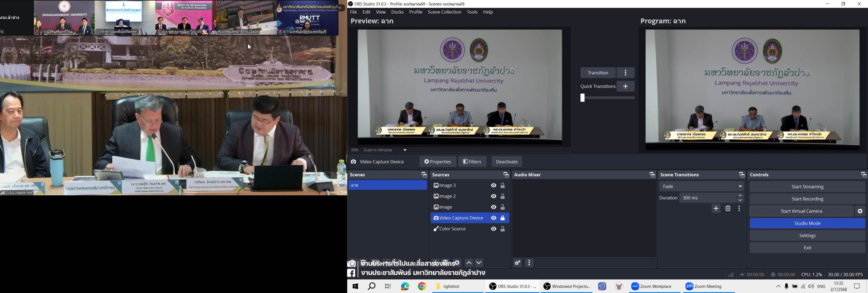
Task: Toggle visibility of Image source
Action: pyautogui.click(x=493, y=207)
